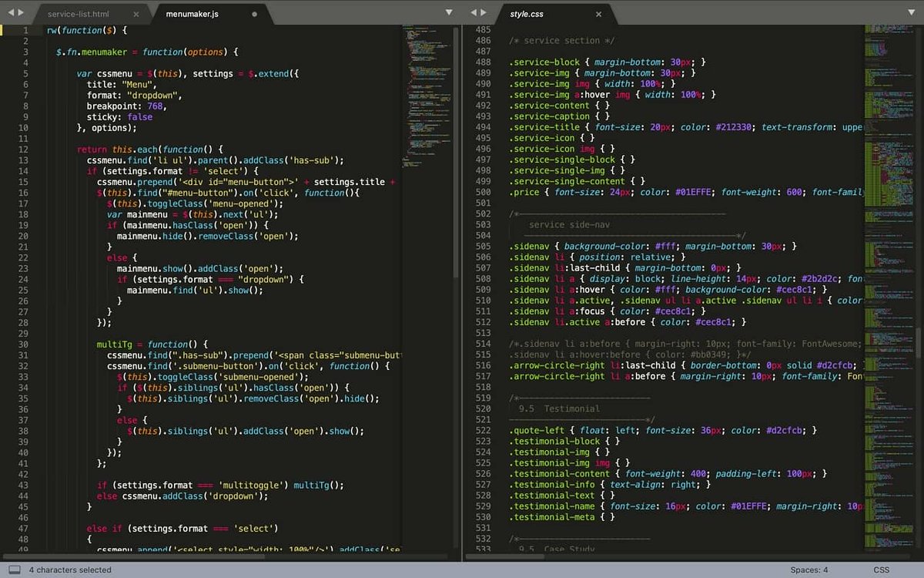This screenshot has width=924, height=578.
Task: Close the style.css tab
Action: click(x=598, y=14)
